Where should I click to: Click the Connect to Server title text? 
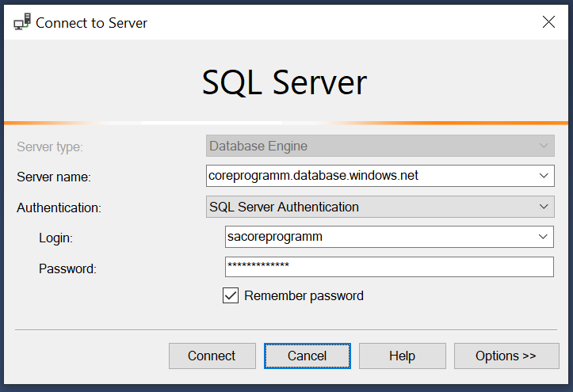[91, 23]
